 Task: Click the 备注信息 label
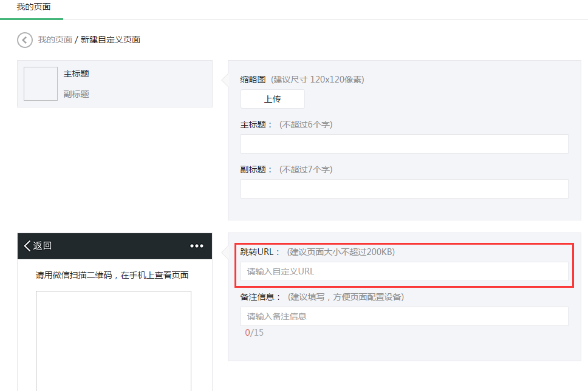tap(260, 297)
